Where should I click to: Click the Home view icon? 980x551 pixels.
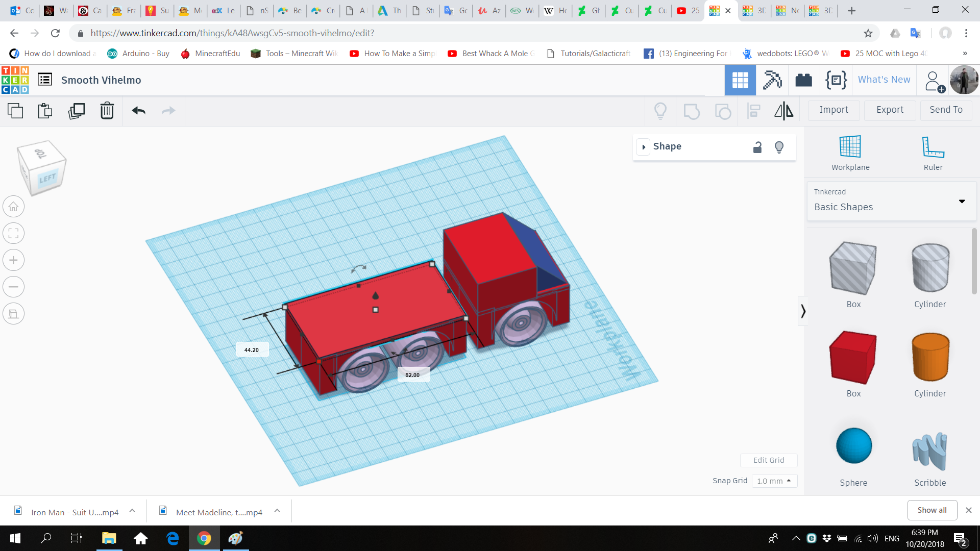(14, 207)
